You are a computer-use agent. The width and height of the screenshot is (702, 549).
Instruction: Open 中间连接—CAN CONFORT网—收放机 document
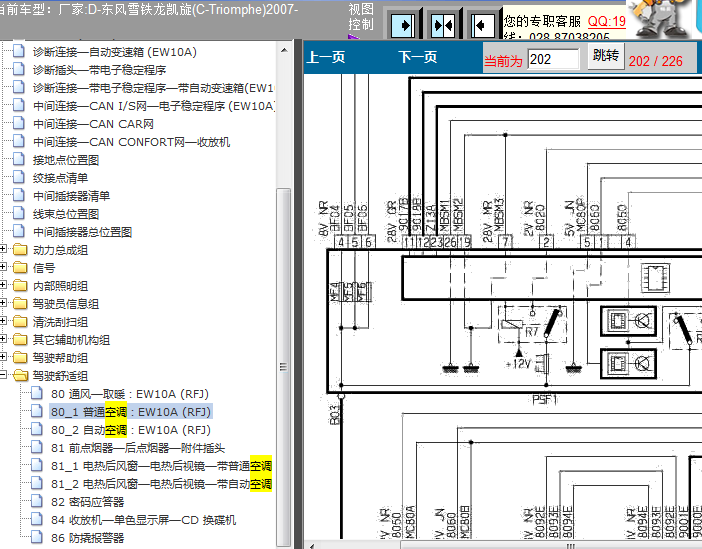(131, 142)
